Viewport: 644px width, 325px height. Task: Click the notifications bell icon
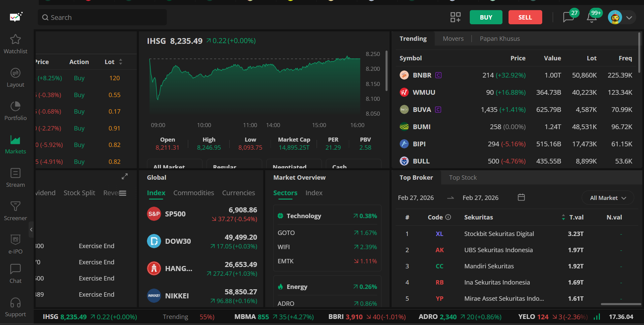[591, 17]
